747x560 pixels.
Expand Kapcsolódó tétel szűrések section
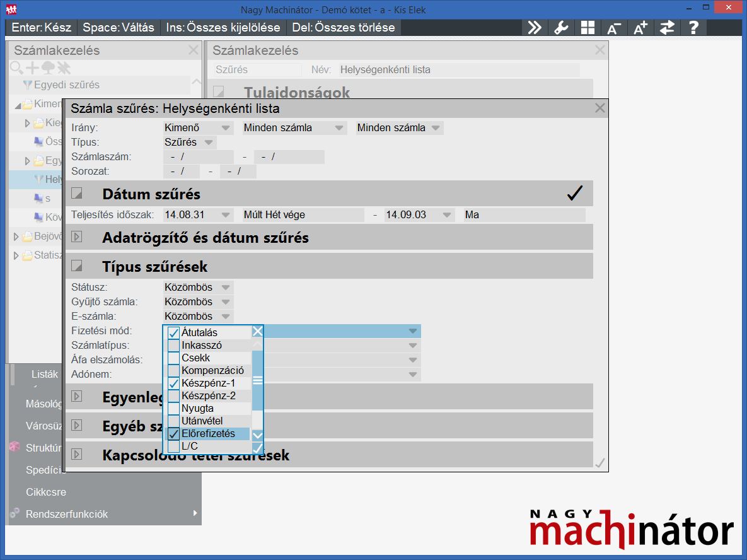click(77, 454)
